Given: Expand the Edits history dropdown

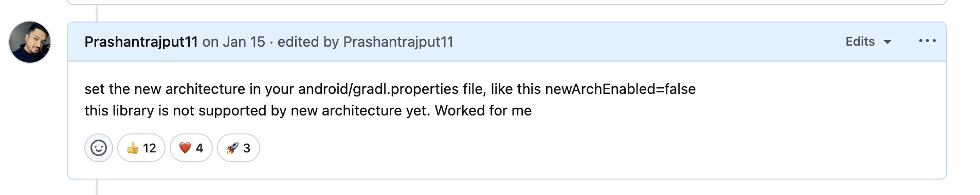Looking at the screenshot, I should click(x=868, y=42).
